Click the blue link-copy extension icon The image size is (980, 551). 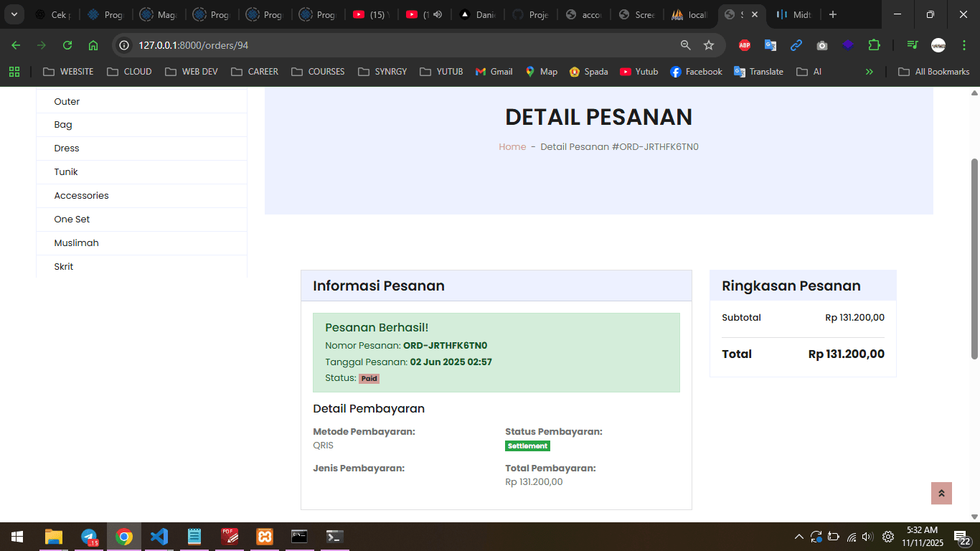click(796, 44)
